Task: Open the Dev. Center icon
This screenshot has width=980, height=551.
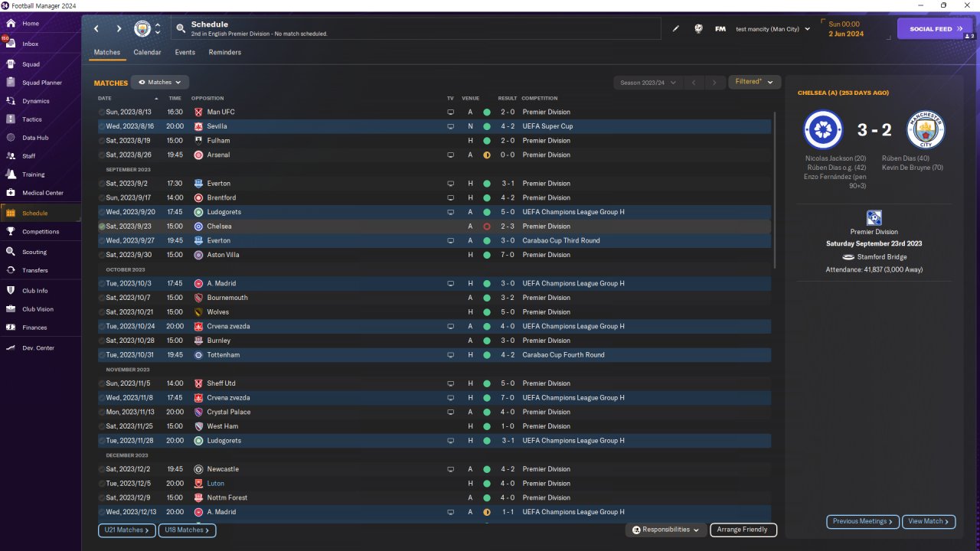Action: [11, 348]
